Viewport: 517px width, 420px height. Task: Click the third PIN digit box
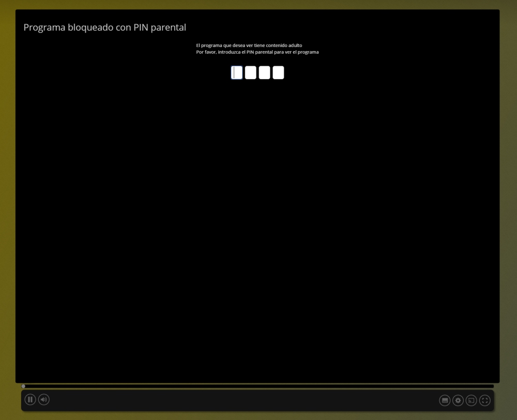pyautogui.click(x=264, y=73)
